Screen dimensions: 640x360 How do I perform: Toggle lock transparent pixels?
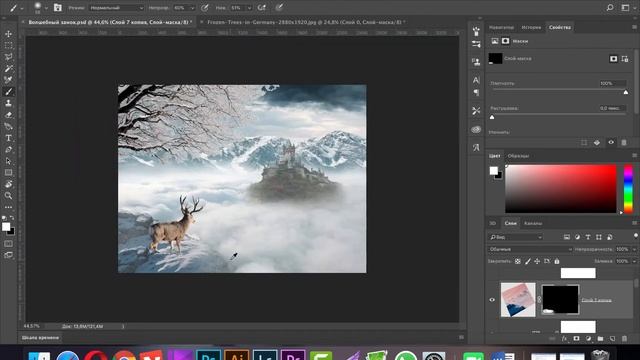coord(518,261)
